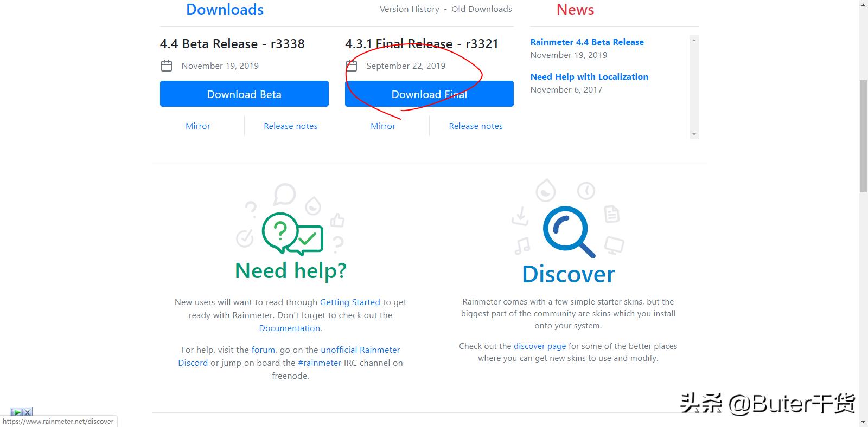Viewport: 868px width, 427px height.
Task: Open the Version History link
Action: click(x=410, y=9)
